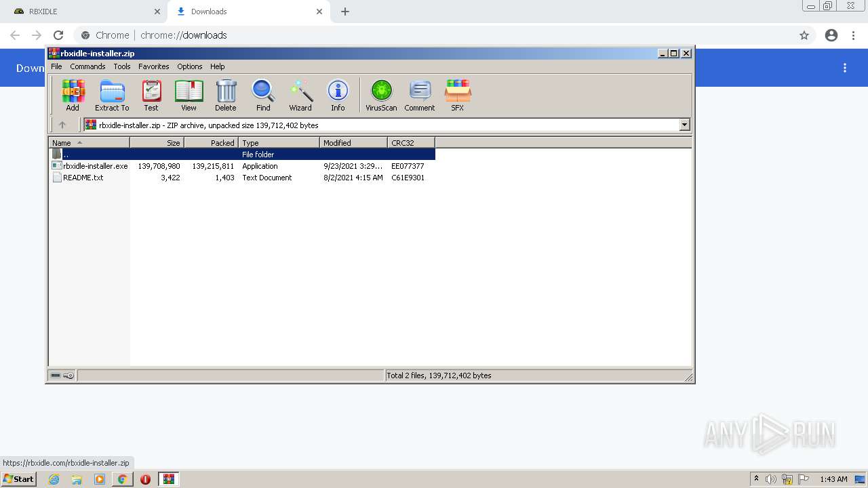
Task: Close the Downloads tab
Action: (x=319, y=12)
